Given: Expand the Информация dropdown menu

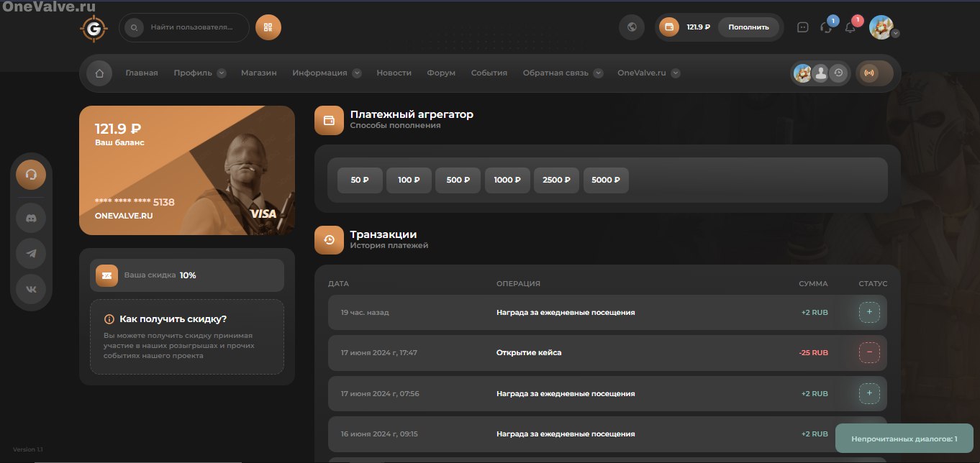Looking at the screenshot, I should click(357, 73).
